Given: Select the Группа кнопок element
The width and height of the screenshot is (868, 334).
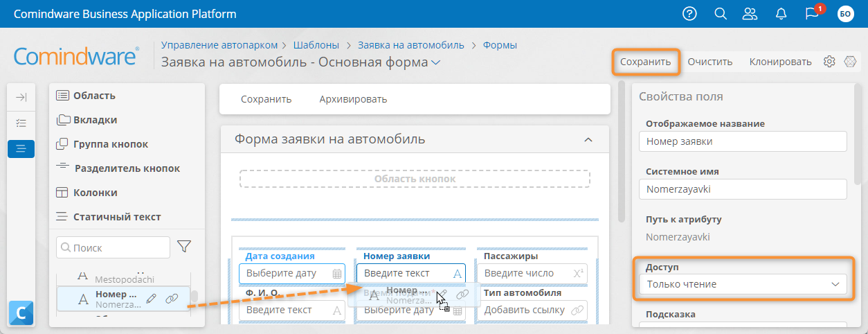Looking at the screenshot, I should [102, 144].
